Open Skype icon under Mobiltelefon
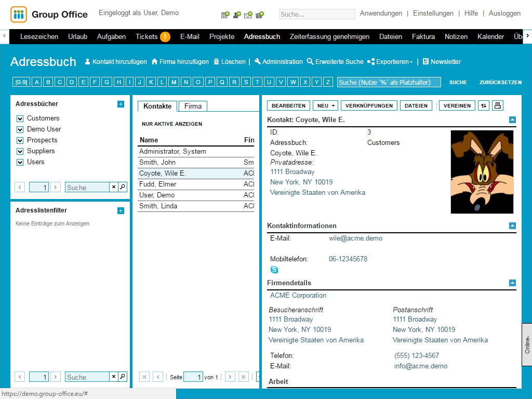 coord(274,269)
